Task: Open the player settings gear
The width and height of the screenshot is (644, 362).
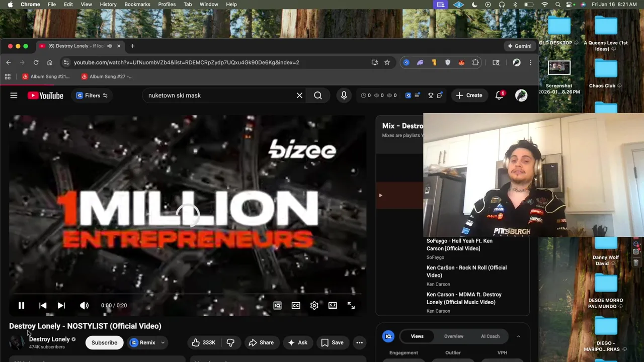Action: pyautogui.click(x=314, y=305)
